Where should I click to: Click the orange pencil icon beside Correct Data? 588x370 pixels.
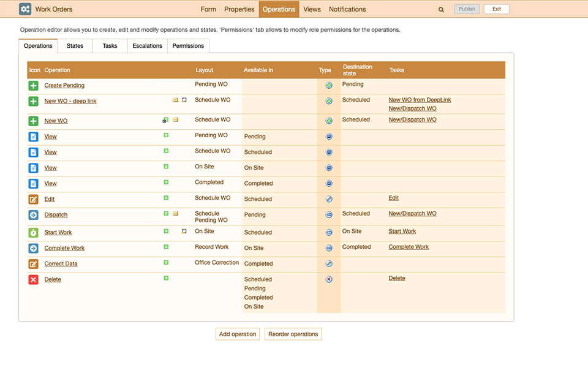(x=33, y=264)
